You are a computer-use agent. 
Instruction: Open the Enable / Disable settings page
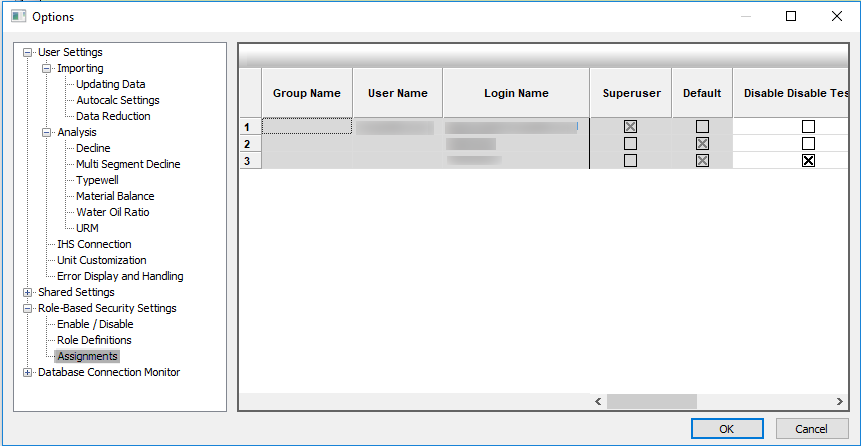[95, 324]
